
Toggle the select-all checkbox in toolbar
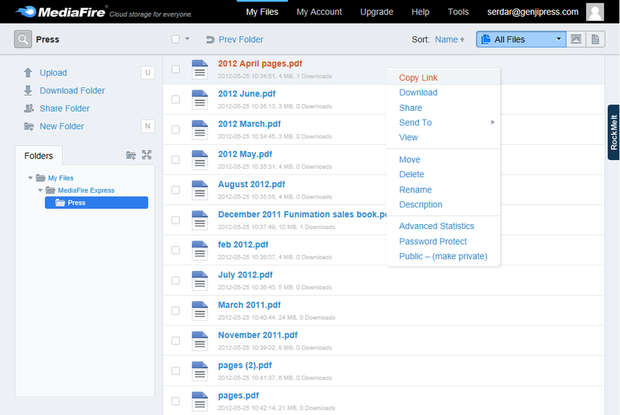pos(176,39)
